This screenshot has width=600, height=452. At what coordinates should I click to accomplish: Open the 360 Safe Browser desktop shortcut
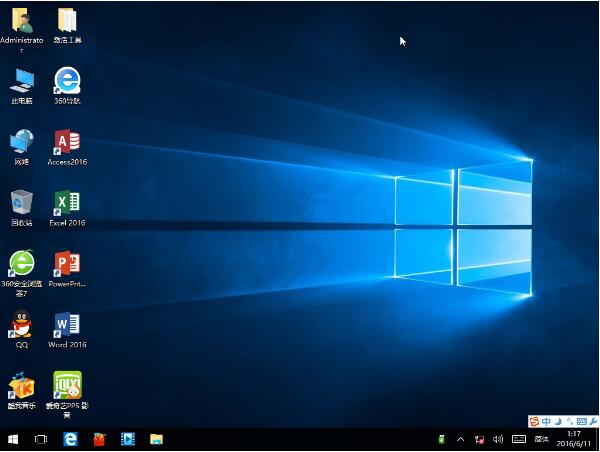pyautogui.click(x=21, y=264)
